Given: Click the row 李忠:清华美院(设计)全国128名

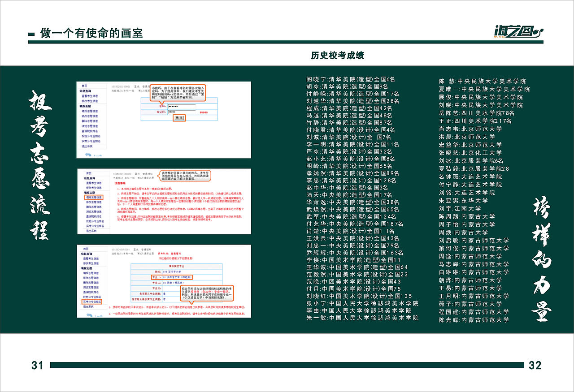Looking at the screenshot, I should click(x=351, y=181).
